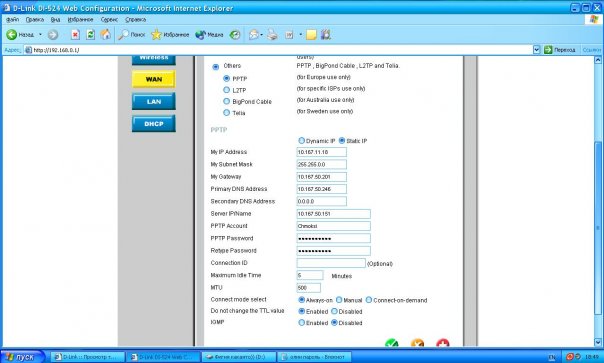Click the Wireless sidebar button
Image resolution: width=604 pixels, height=363 pixels.
154,60
